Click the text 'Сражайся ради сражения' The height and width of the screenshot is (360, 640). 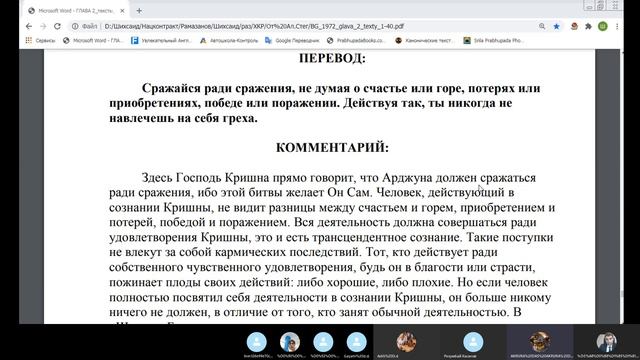click(216, 88)
